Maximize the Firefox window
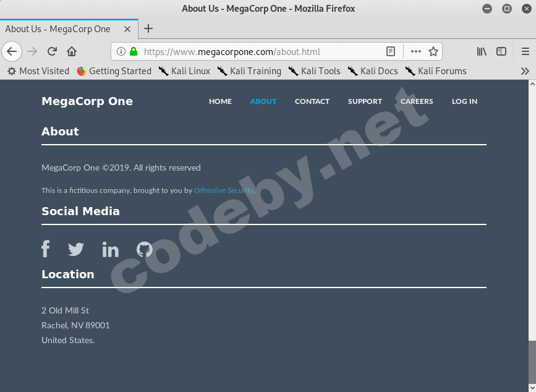The width and height of the screenshot is (536, 392). (507, 9)
